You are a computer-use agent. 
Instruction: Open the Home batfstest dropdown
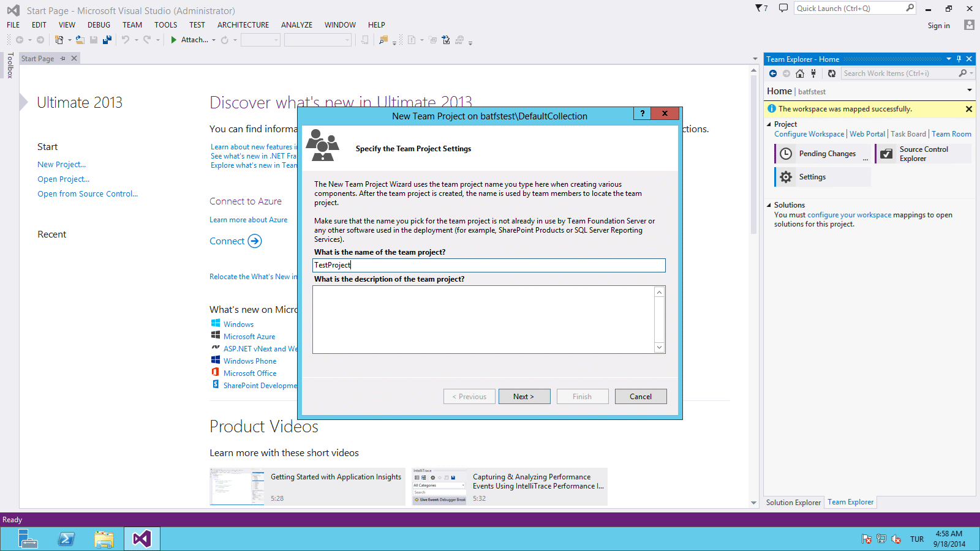[969, 89]
